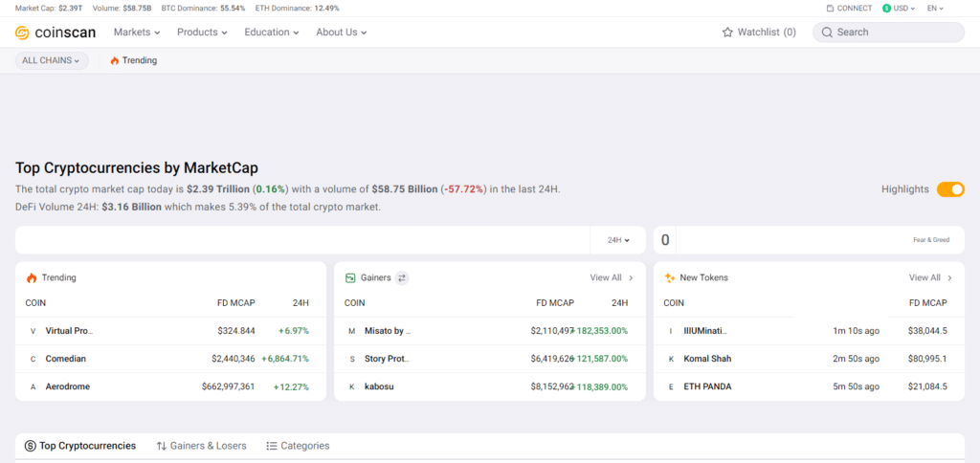Click the Volume $58.75B stat
The width and height of the screenshot is (980, 463).
(122, 8)
